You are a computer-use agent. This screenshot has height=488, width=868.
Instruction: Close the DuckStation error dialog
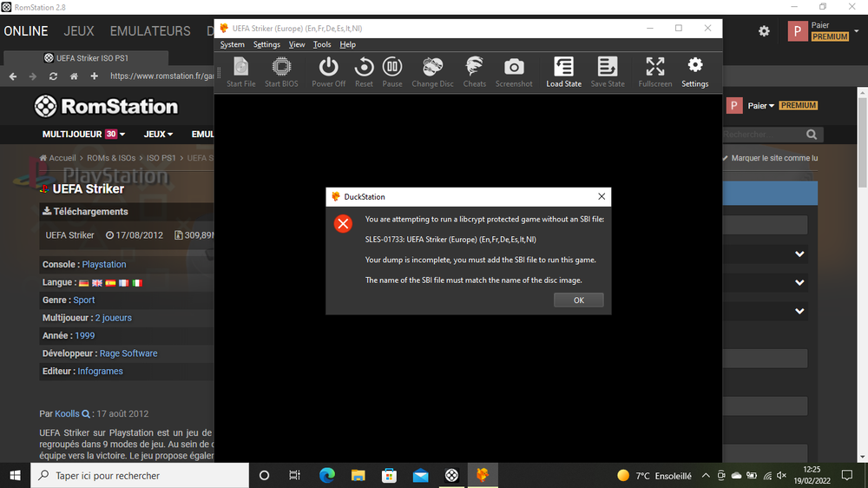[601, 197]
